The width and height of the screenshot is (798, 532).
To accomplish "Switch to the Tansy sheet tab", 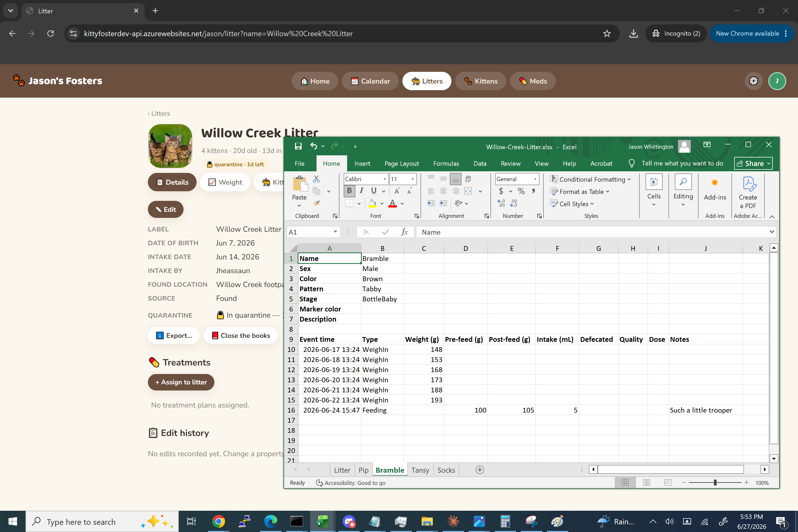I will (x=420, y=470).
